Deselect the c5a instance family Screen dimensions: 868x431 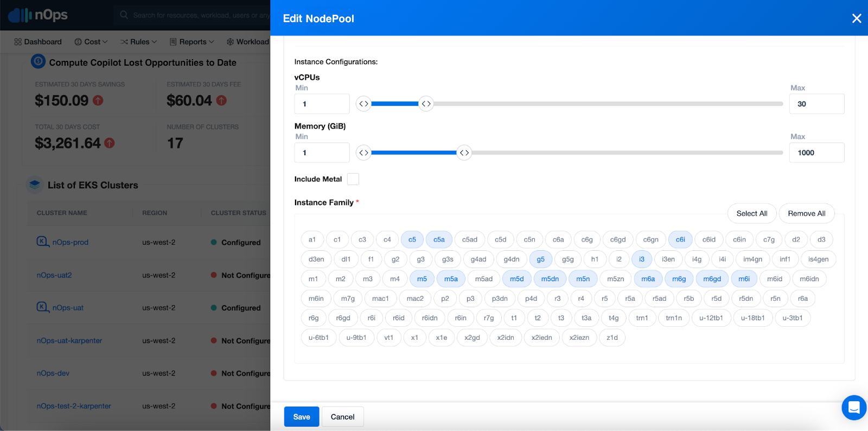439,239
